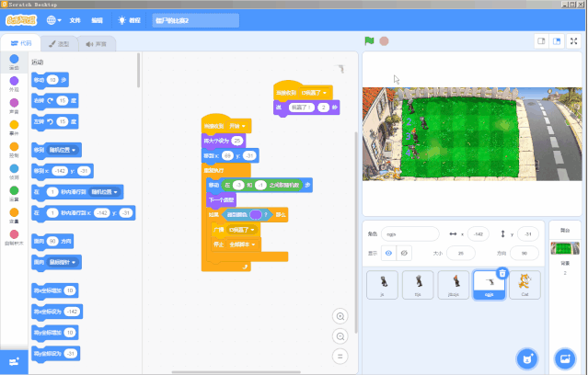Select the 运动 motion category
The height and width of the screenshot is (375, 588).
14,62
